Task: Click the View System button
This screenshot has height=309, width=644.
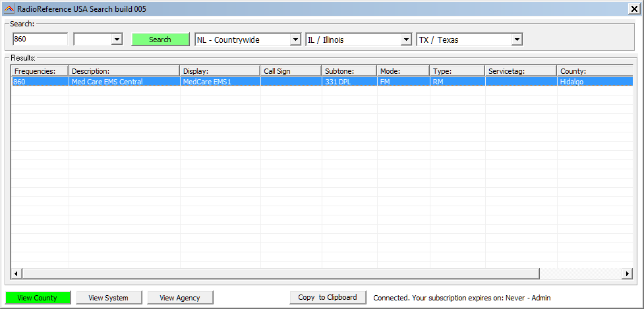Action: coord(109,298)
